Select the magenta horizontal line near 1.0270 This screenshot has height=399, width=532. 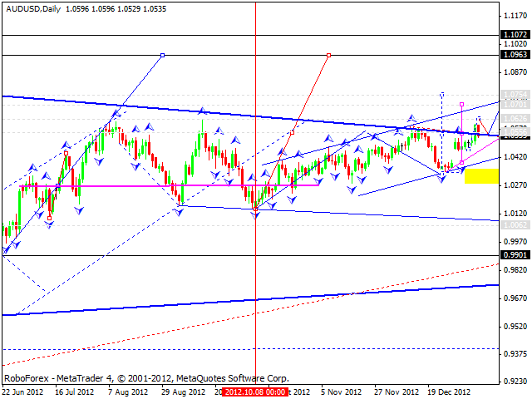(166, 185)
